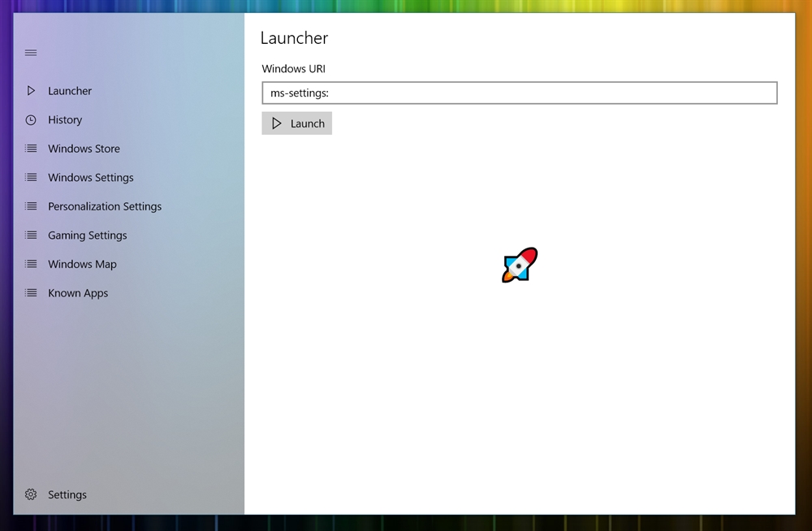Click the list icon next to Windows Settings
This screenshot has width=812, height=531.
click(x=31, y=177)
